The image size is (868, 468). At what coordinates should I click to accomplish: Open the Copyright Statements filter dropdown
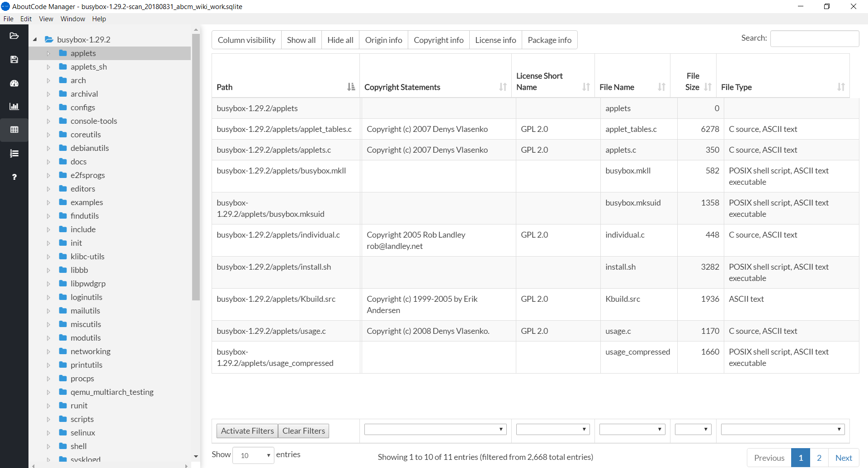point(435,429)
